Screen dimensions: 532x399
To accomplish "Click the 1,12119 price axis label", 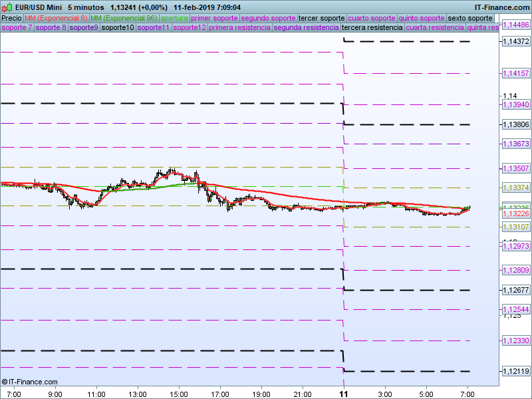I will (x=515, y=371).
